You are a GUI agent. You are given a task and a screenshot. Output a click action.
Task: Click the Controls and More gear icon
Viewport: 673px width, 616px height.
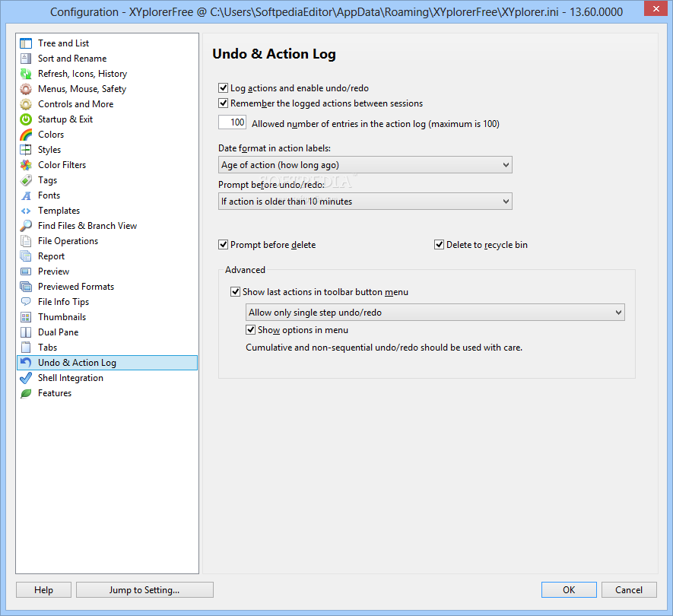click(x=26, y=104)
